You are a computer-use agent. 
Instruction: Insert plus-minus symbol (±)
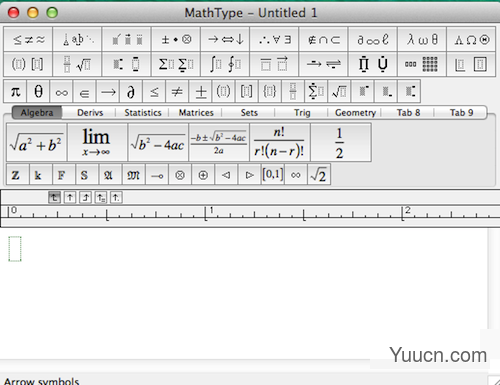point(200,91)
